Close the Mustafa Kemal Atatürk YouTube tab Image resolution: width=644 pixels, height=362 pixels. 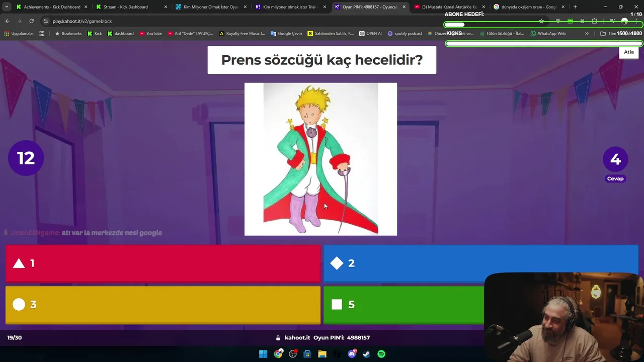tap(484, 7)
